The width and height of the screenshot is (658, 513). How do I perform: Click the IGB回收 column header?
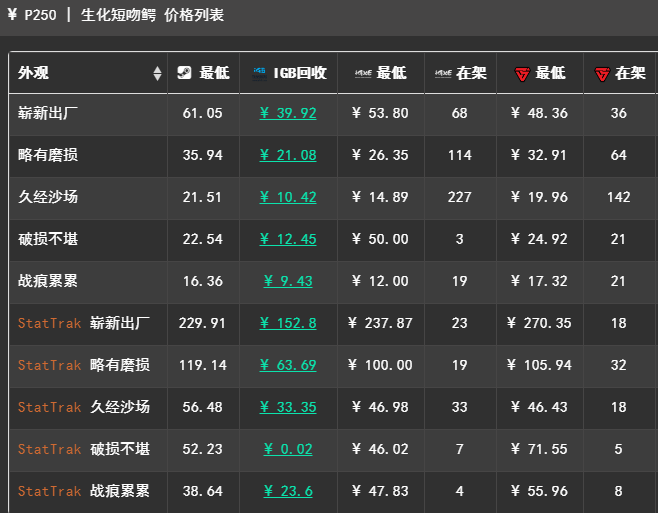289,73
